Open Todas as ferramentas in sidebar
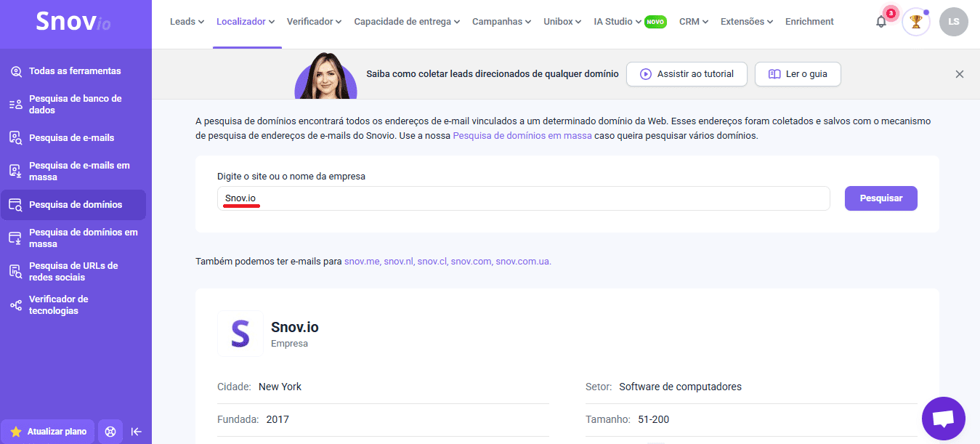The width and height of the screenshot is (980, 444). (74, 71)
